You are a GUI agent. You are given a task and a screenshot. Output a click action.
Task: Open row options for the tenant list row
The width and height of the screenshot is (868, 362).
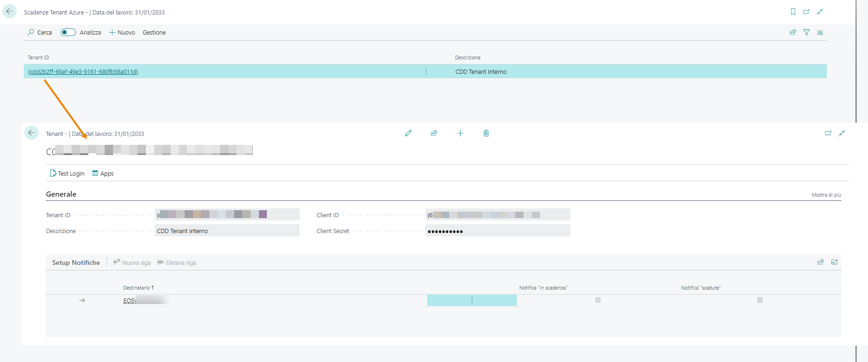click(x=426, y=71)
